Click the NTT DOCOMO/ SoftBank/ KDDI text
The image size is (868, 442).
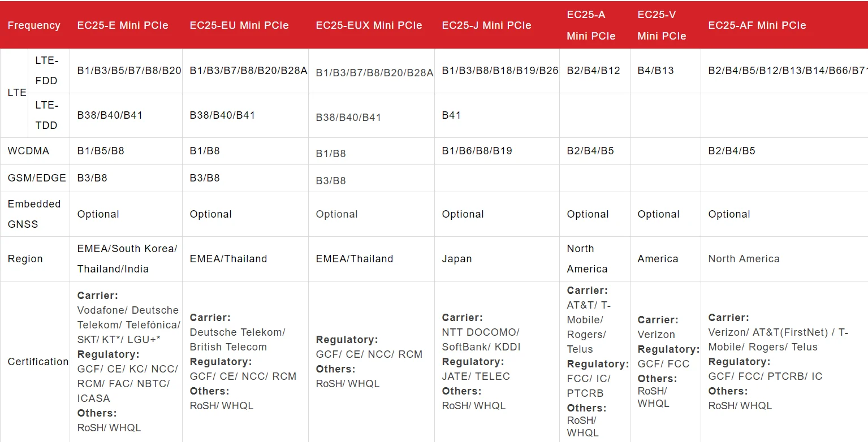click(x=481, y=340)
